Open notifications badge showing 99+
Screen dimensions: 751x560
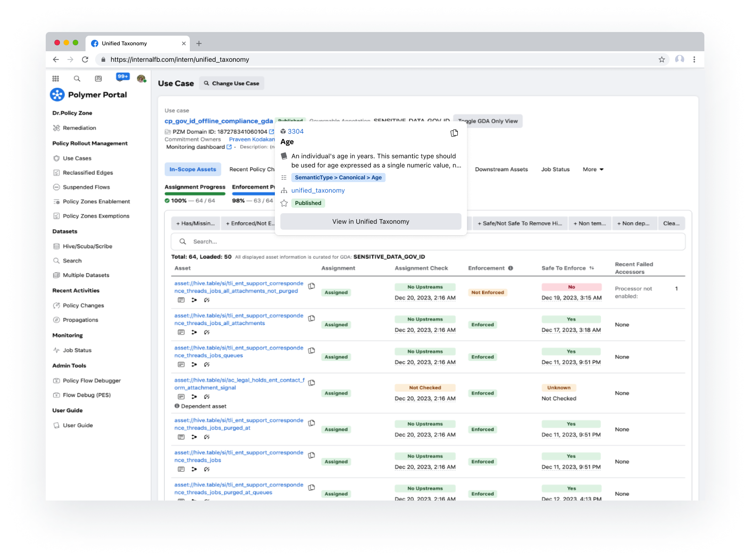(x=123, y=77)
